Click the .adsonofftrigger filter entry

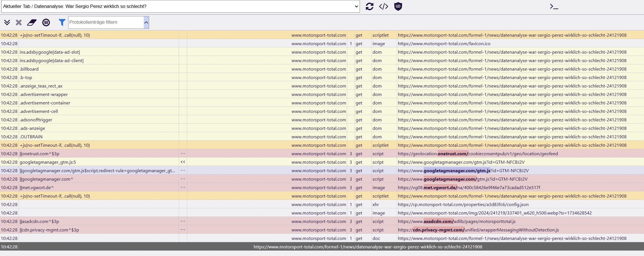(x=36, y=120)
